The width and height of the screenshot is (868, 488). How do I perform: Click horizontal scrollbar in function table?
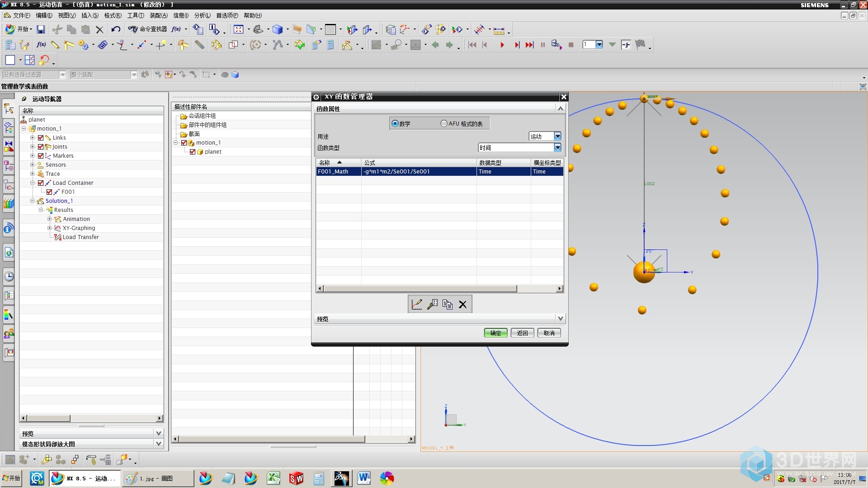tap(420, 289)
